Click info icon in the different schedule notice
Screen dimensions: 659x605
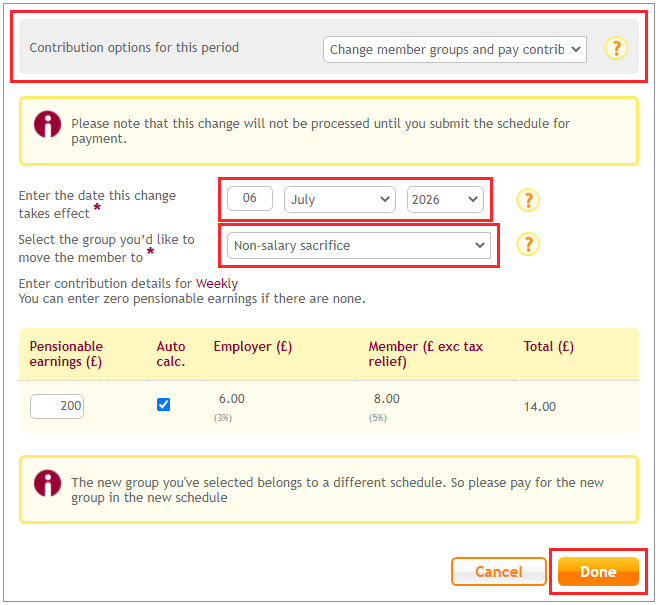tap(47, 484)
